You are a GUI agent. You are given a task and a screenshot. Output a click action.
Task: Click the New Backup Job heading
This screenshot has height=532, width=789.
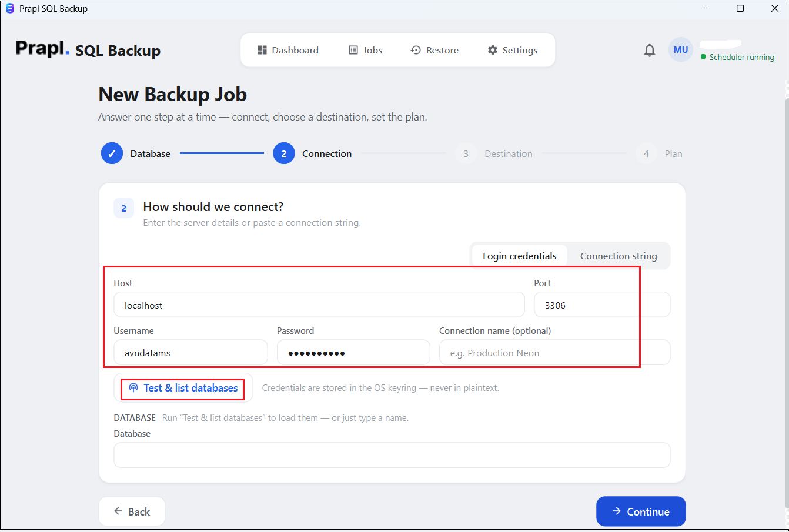173,95
